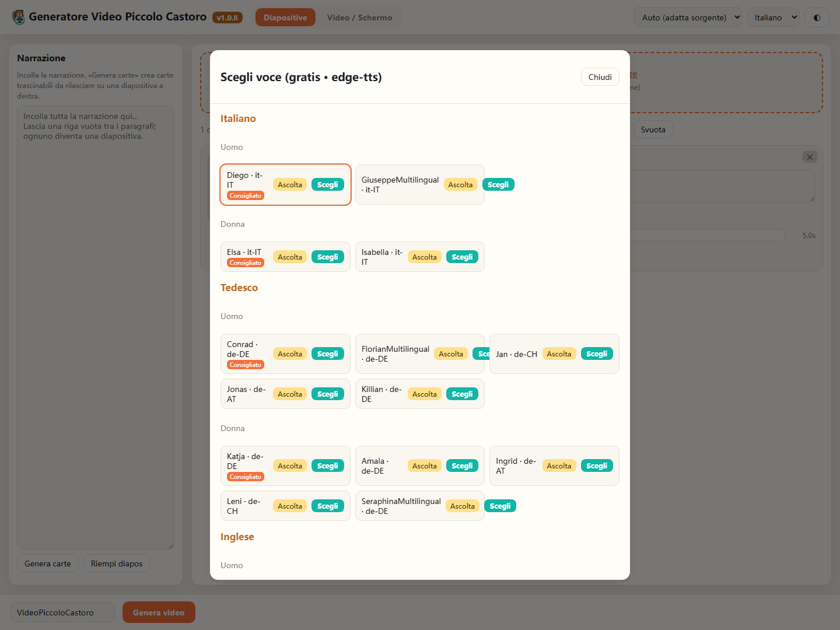Screen dimensions: 840x630
Task: Switch to the Diapositive tab
Action: click(285, 17)
